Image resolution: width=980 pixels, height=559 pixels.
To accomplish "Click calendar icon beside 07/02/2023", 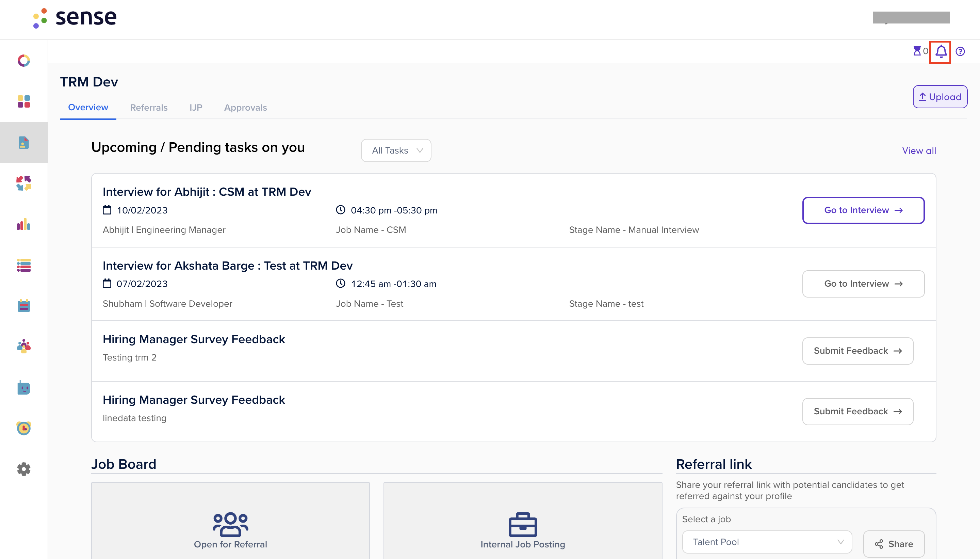I will pos(107,283).
